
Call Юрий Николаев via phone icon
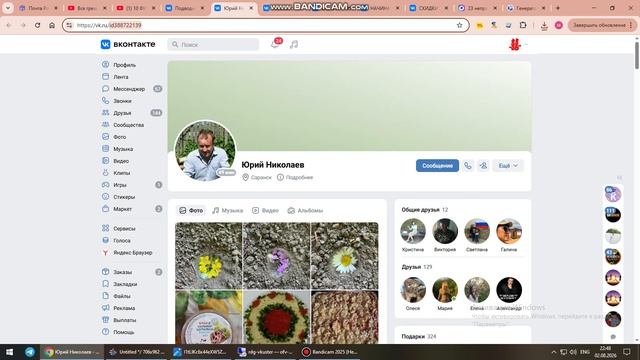tap(468, 166)
